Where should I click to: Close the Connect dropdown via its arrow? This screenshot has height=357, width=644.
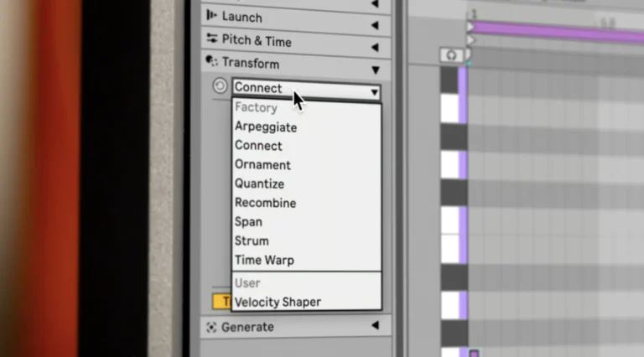[x=374, y=92]
